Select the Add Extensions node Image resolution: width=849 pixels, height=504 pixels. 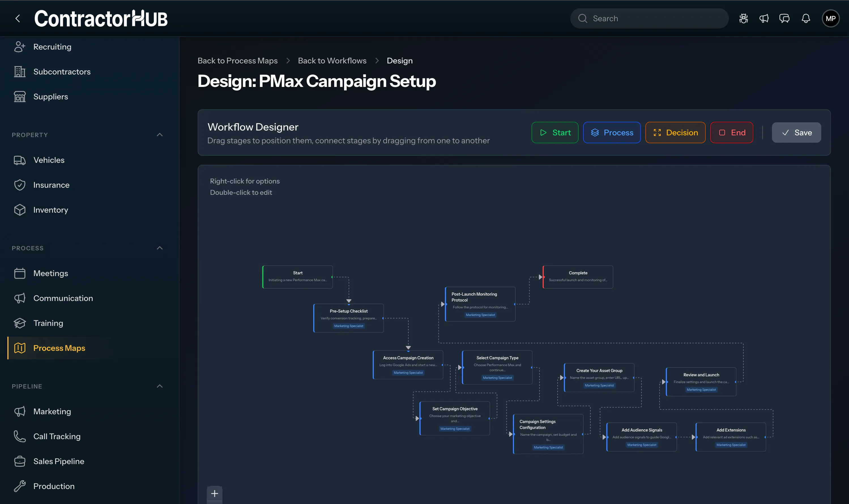pyautogui.click(x=731, y=437)
